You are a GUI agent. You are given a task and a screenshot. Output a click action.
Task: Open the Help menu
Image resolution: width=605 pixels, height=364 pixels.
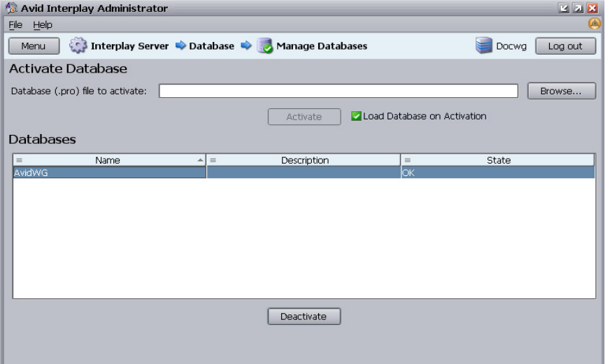[43, 24]
